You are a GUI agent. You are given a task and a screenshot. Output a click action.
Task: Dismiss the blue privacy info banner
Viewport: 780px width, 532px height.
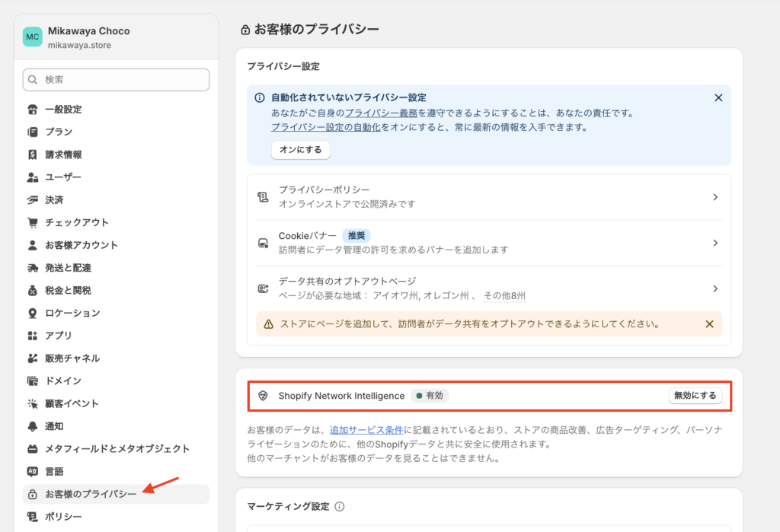(718, 97)
